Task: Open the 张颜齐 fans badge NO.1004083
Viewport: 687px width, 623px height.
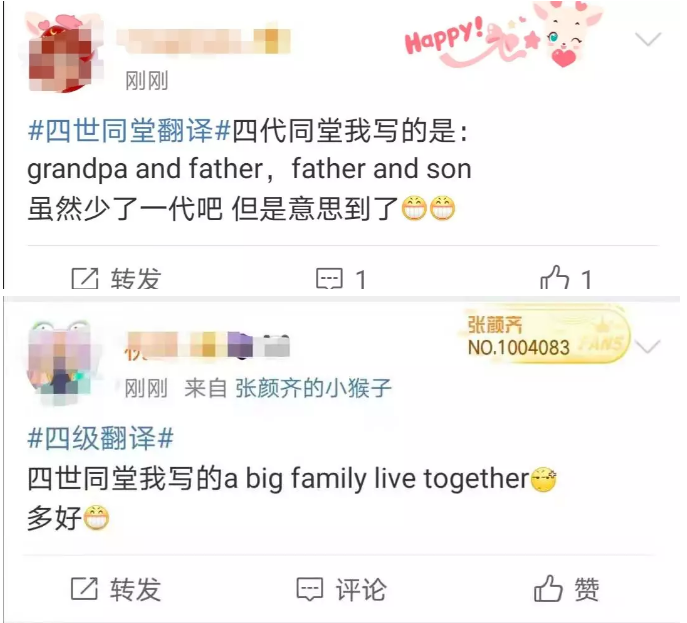Action: tap(544, 335)
